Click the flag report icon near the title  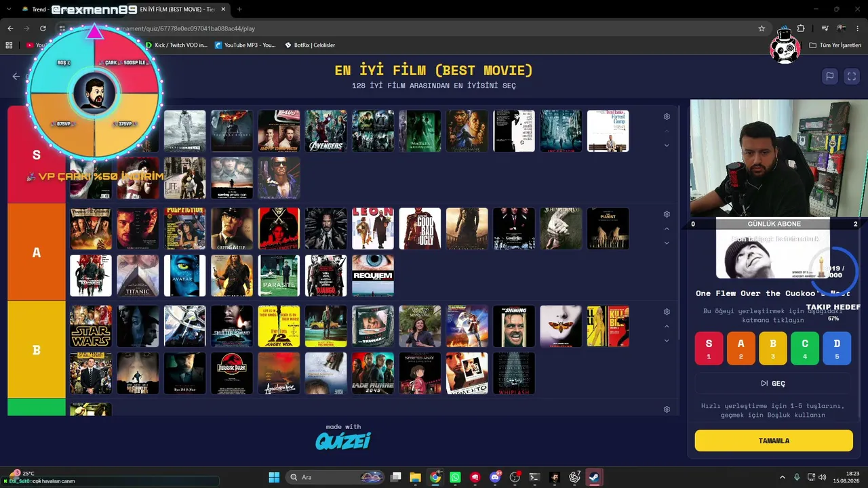coord(829,77)
